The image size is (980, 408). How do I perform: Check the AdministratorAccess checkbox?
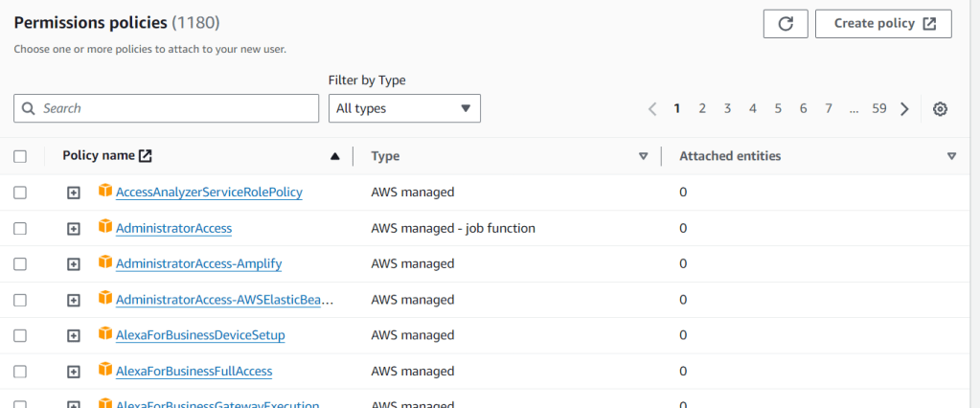coord(20,229)
